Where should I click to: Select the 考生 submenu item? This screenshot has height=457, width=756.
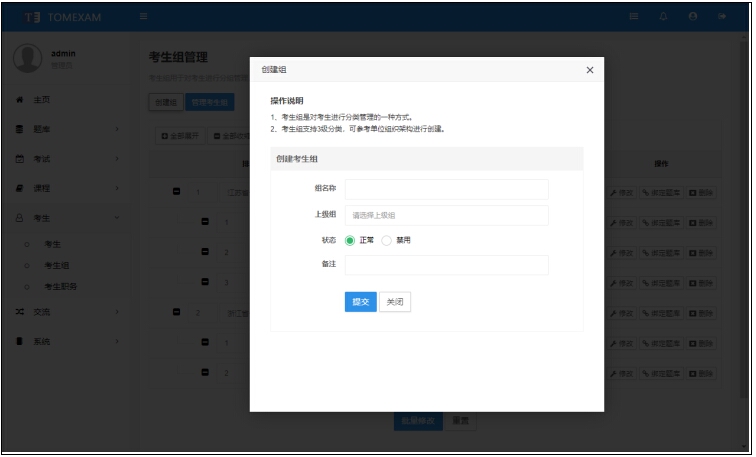coord(52,244)
